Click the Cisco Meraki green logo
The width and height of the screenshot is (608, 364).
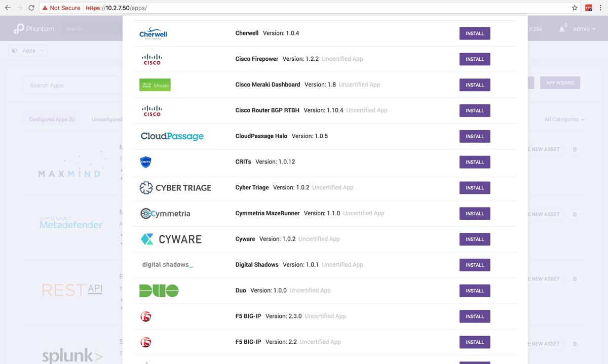(x=155, y=85)
